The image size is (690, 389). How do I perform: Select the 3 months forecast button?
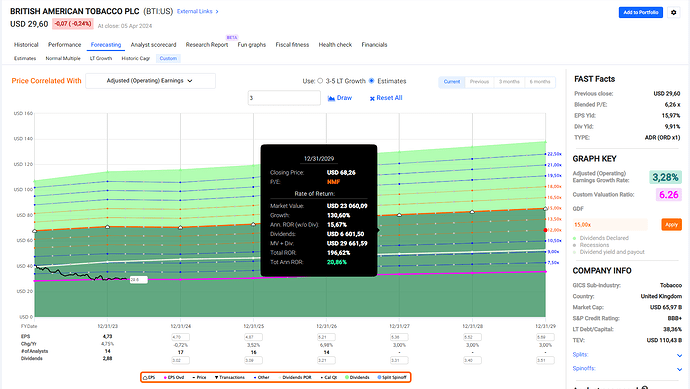point(509,82)
